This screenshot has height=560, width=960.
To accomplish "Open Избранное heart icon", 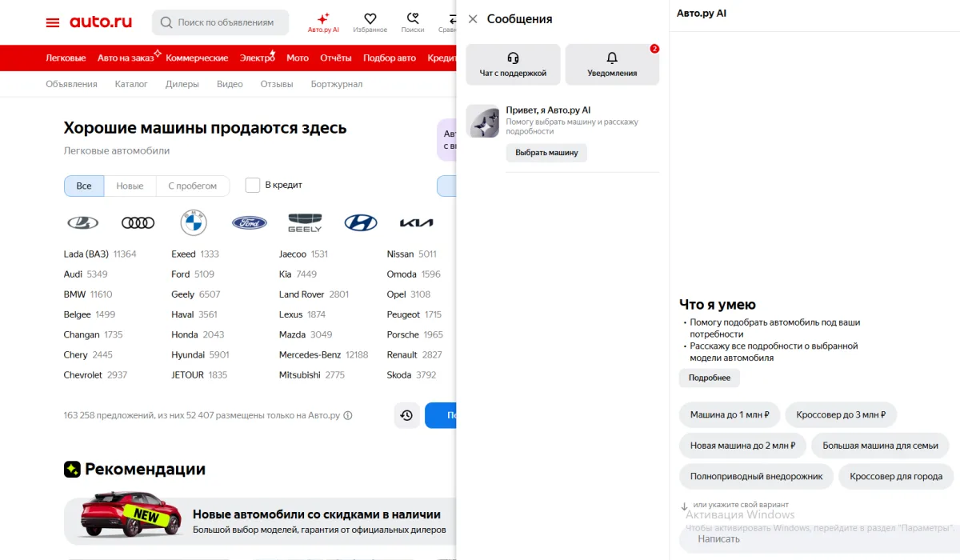I will pyautogui.click(x=370, y=18).
